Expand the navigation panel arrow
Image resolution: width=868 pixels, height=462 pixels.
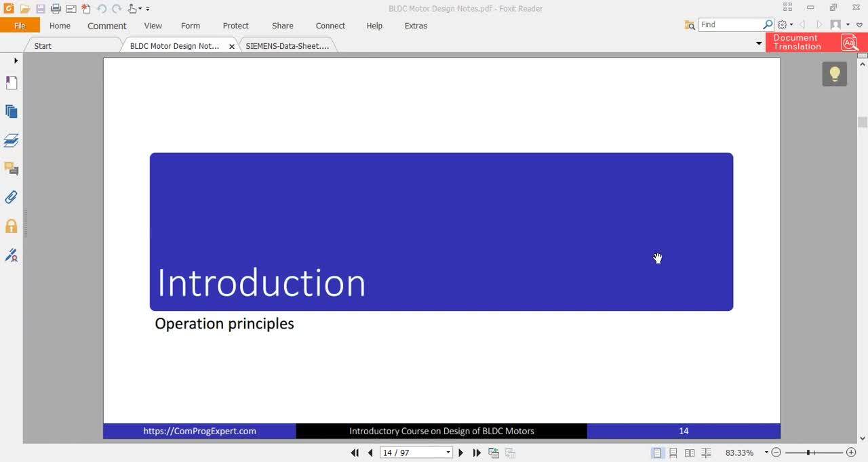coord(16,61)
